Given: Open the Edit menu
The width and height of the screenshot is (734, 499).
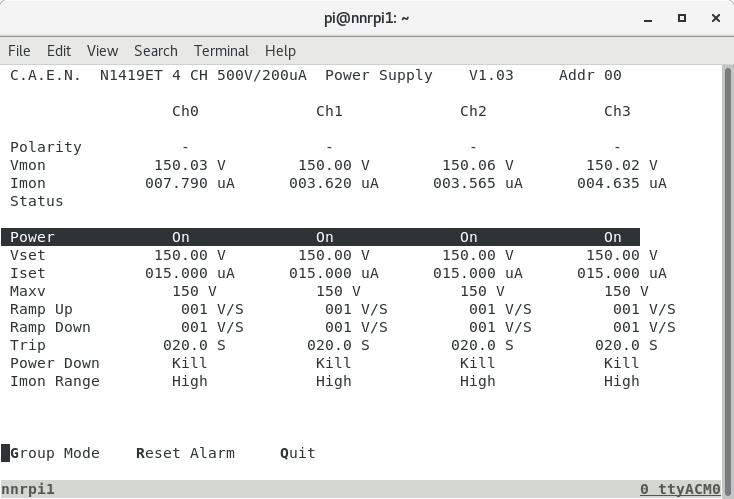Looking at the screenshot, I should pos(59,51).
